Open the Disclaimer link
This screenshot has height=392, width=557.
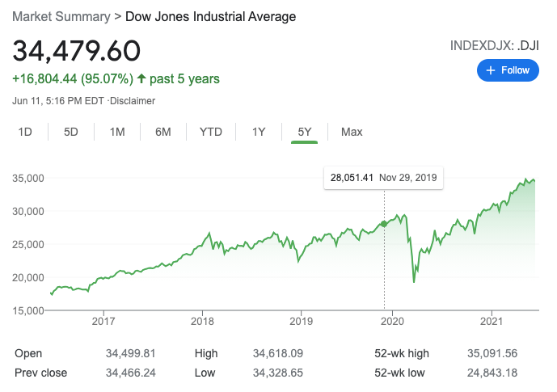[x=134, y=101]
